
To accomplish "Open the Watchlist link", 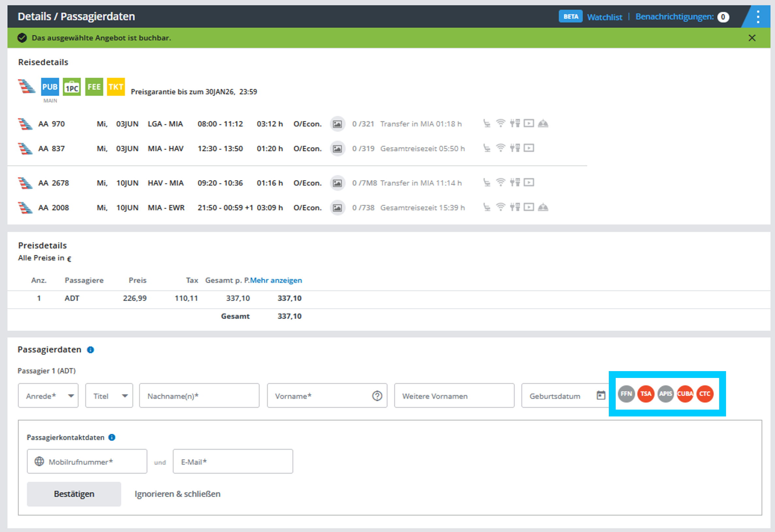I will click(604, 17).
